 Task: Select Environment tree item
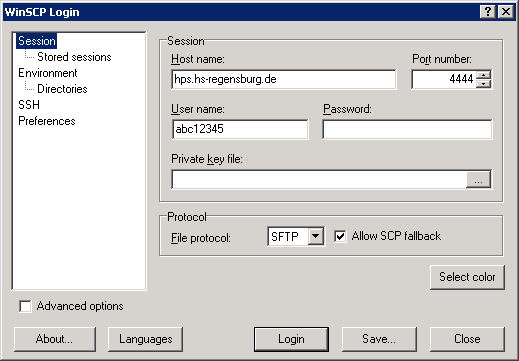click(x=48, y=73)
